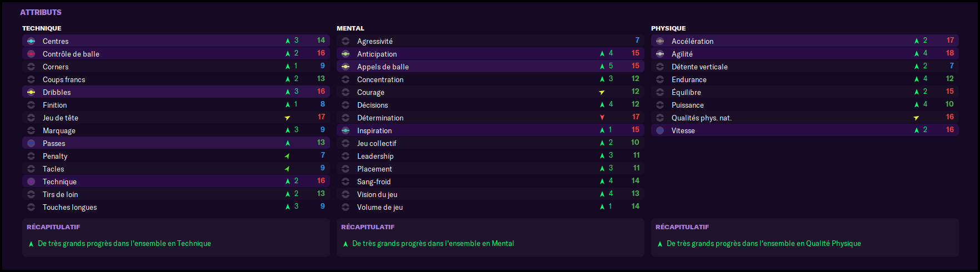Click the blue icon beside Vitesse
980x272 pixels.
[x=660, y=130]
